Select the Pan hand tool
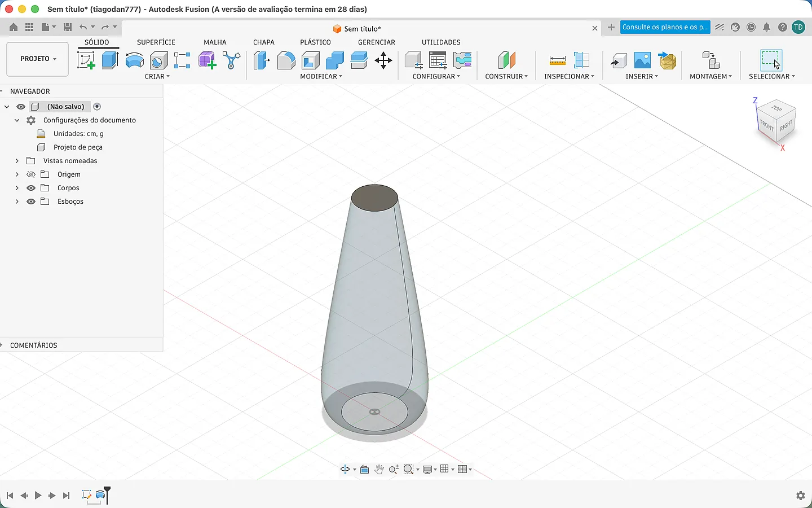The height and width of the screenshot is (508, 812). click(379, 469)
